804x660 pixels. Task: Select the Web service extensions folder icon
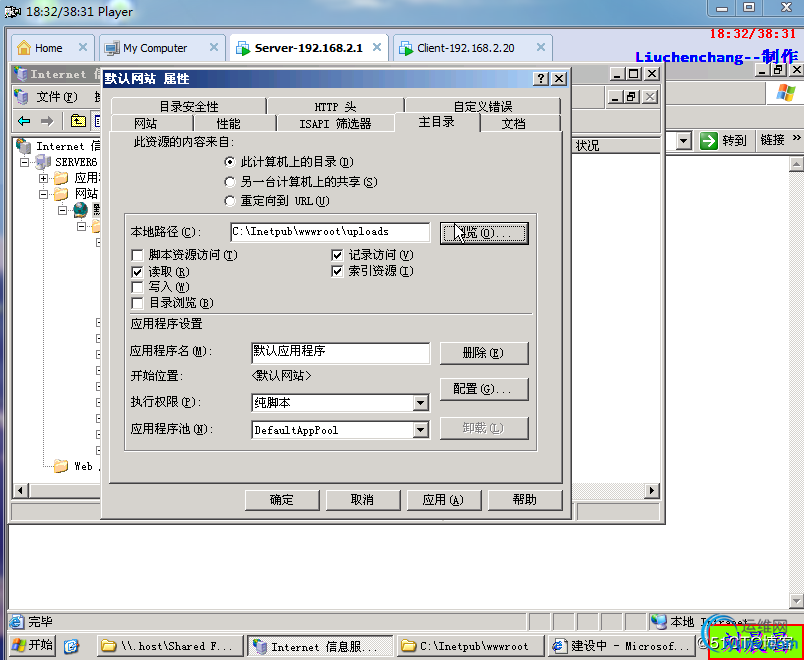(x=61, y=466)
